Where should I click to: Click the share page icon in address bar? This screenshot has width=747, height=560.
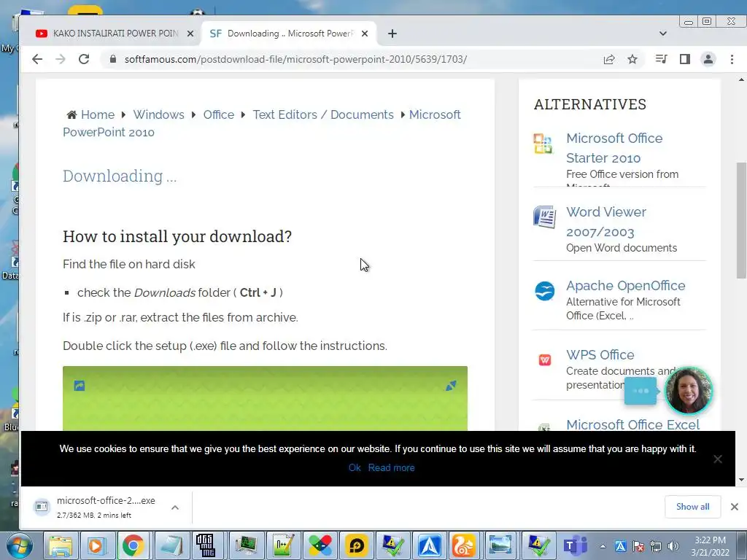pyautogui.click(x=609, y=60)
